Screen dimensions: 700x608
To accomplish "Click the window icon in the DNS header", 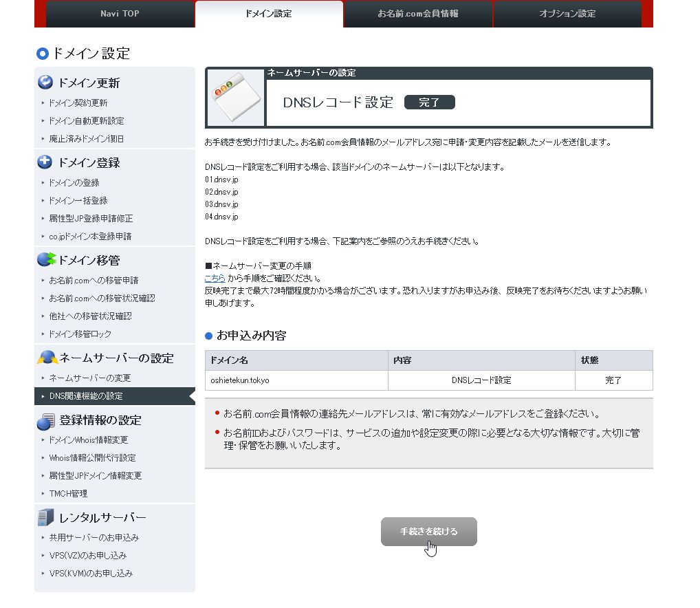I will pos(236,98).
